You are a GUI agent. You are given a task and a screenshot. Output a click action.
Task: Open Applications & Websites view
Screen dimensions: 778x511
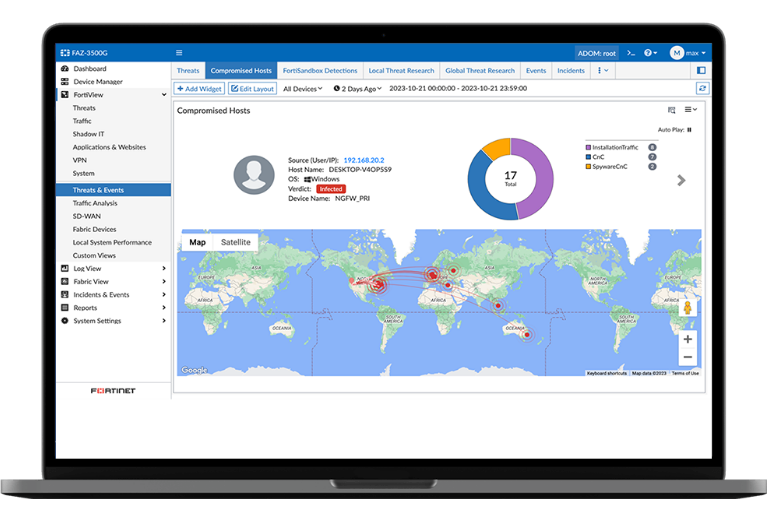click(x=109, y=147)
